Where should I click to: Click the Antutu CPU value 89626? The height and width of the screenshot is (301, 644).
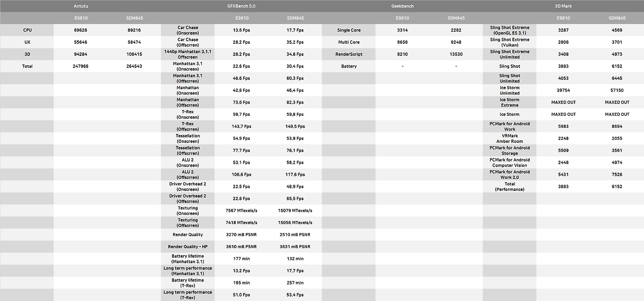tap(80, 30)
